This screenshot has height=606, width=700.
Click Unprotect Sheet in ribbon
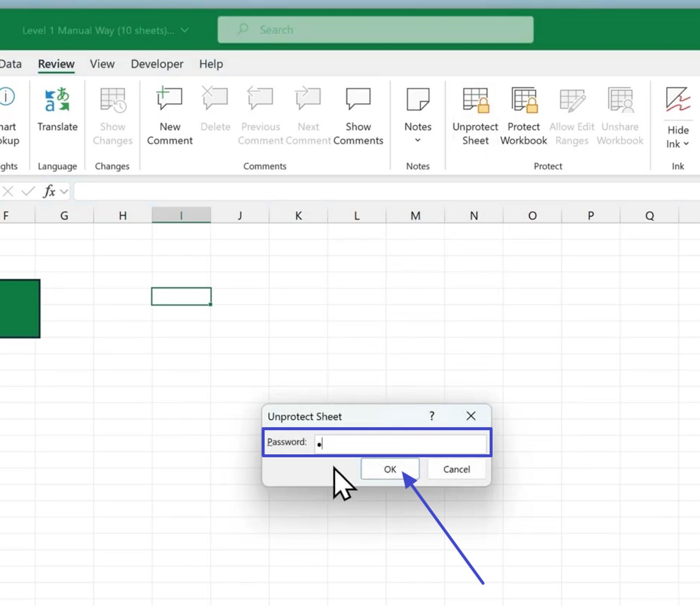tap(475, 116)
